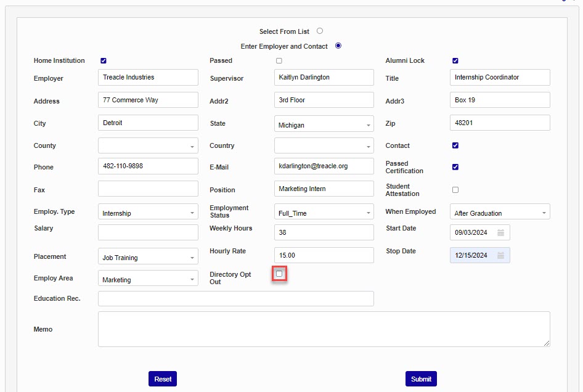Uncheck the Home Institution checkbox
The width and height of the screenshot is (583, 392).
[x=104, y=61]
